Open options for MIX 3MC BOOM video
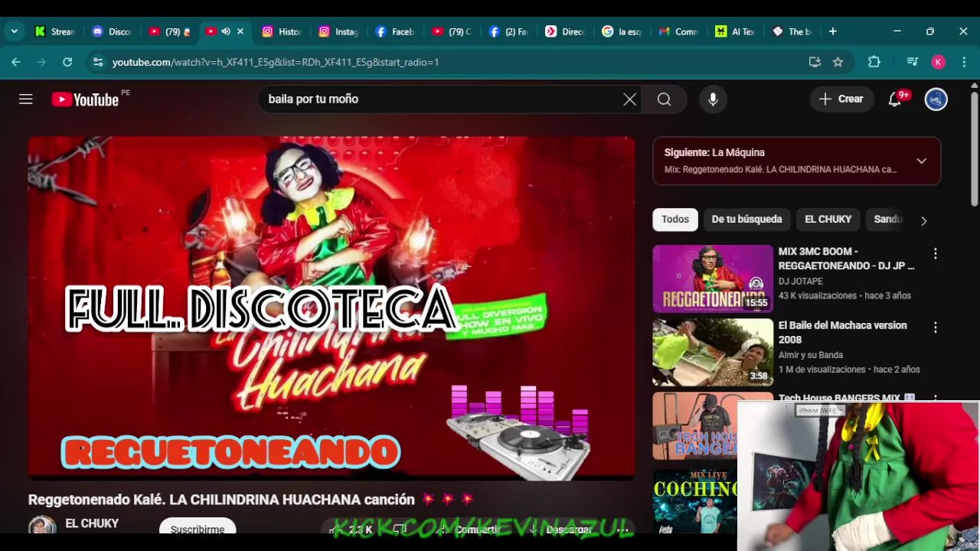Screen dimensions: 980x551 (935, 253)
